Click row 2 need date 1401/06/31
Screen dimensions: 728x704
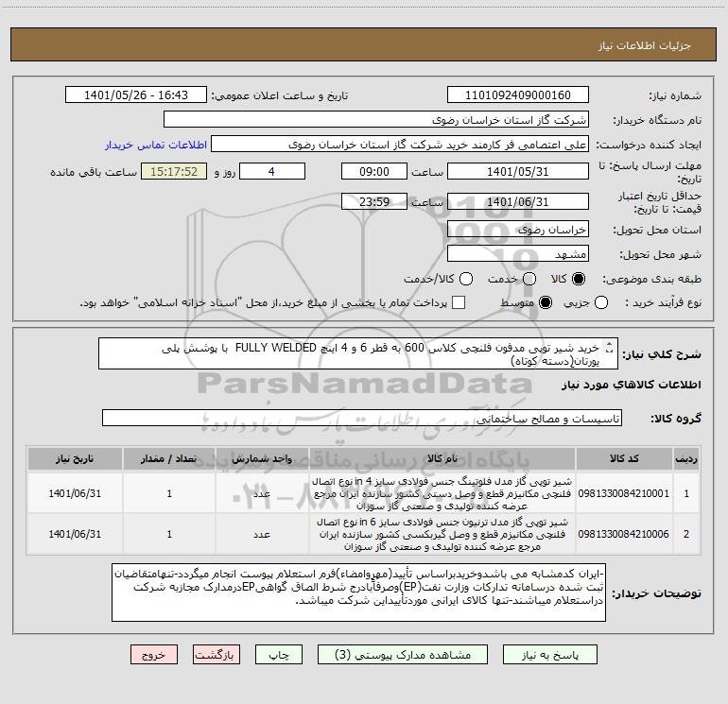click(75, 534)
